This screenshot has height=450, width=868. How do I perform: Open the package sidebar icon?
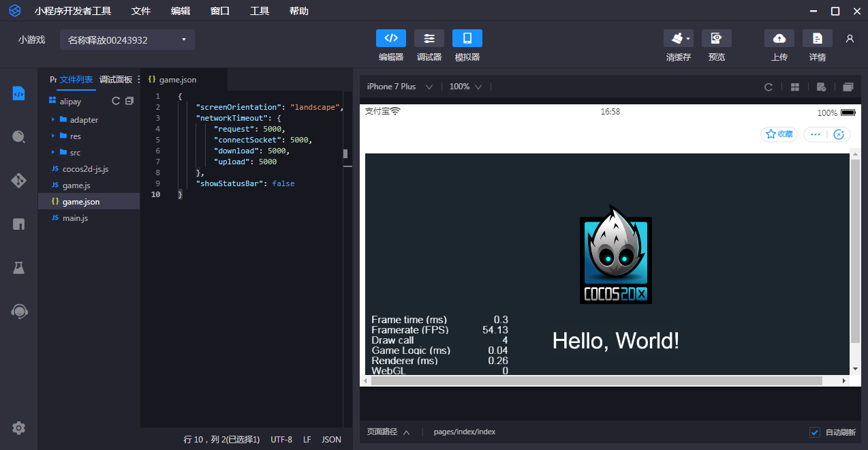tap(19, 224)
